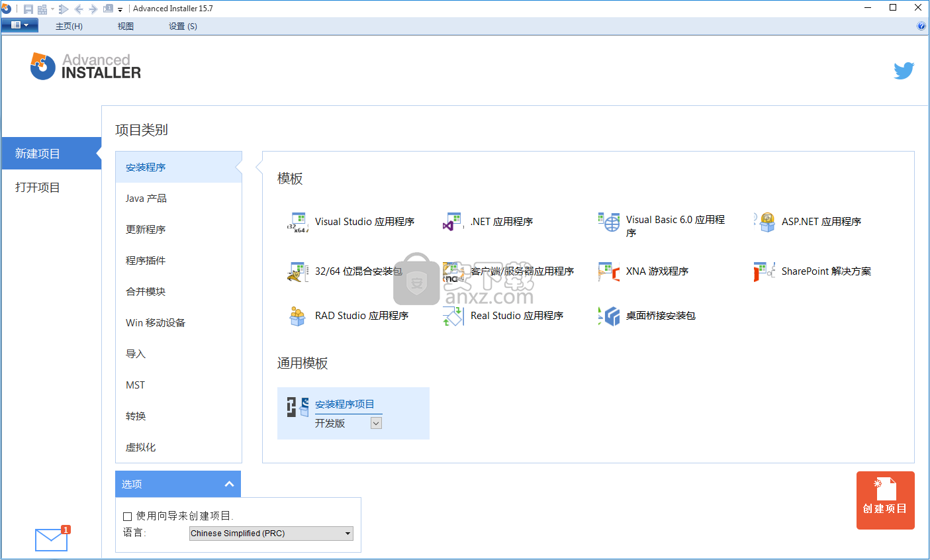Image resolution: width=930 pixels, height=560 pixels.
Task: Open the Customize Quick Access Toolbar arrow
Action: tap(120, 10)
